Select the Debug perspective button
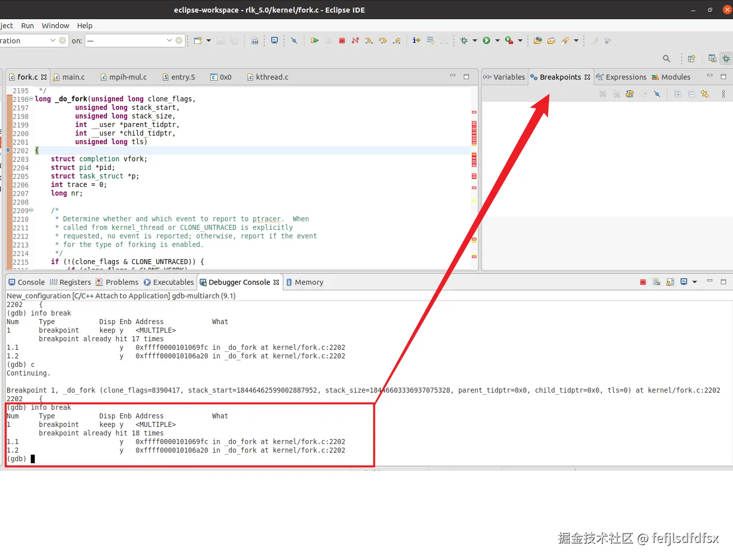Screen dimensions: 733x560 pyautogui.click(x=726, y=58)
